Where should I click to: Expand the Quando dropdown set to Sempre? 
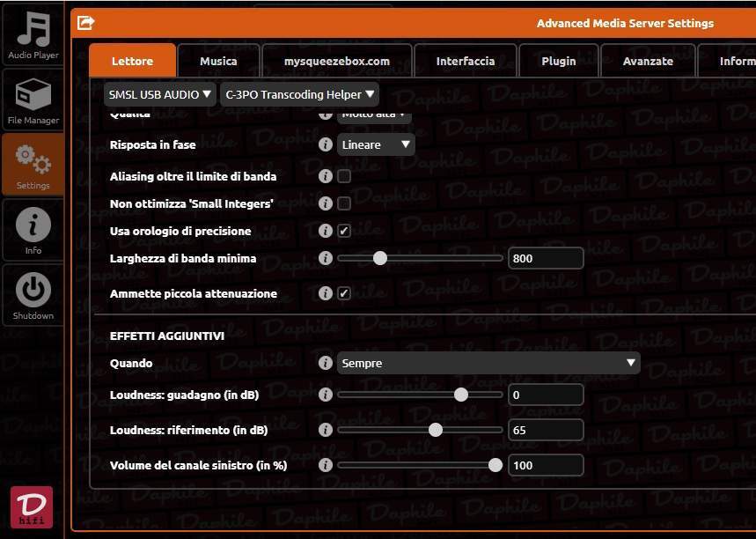(488, 363)
